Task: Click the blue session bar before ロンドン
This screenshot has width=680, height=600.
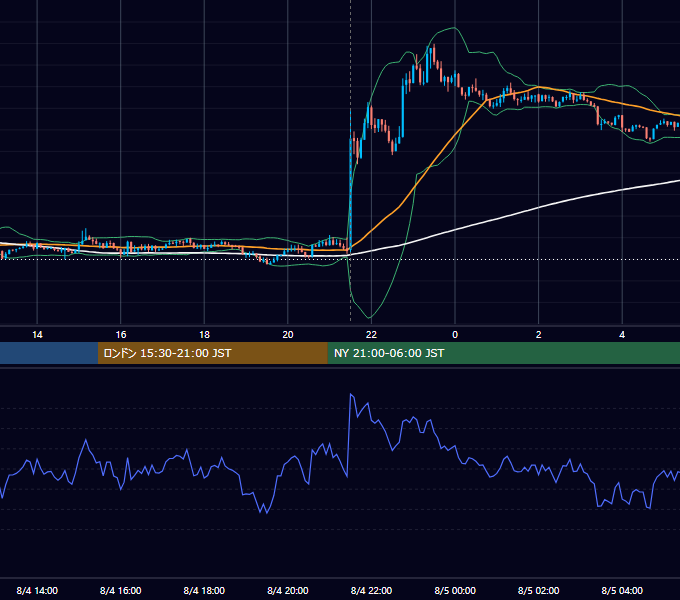Action: 49,353
